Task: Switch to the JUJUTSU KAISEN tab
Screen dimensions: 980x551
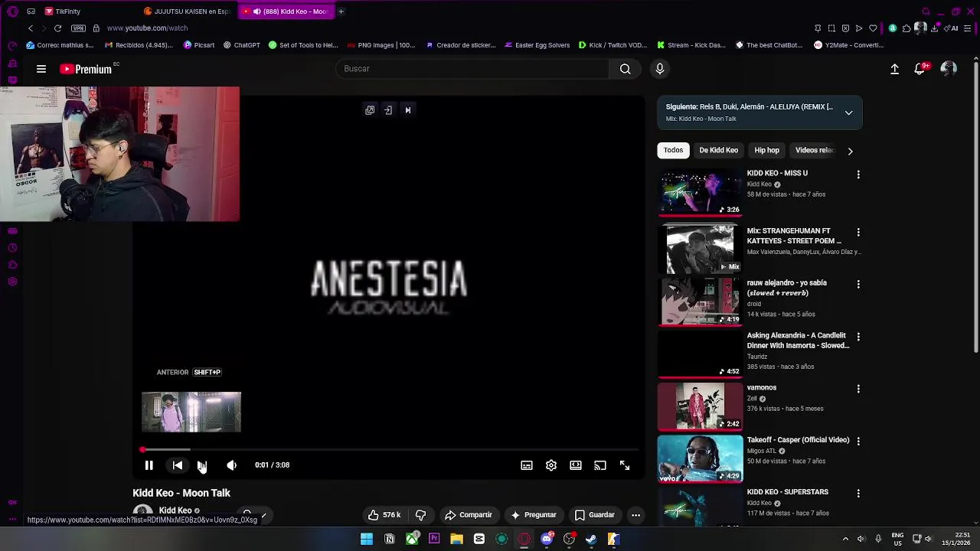Action: 188,11
